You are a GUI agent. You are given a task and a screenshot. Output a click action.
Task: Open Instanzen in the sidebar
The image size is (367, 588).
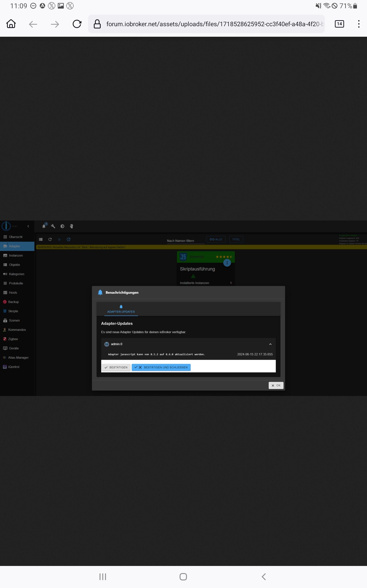16,255
